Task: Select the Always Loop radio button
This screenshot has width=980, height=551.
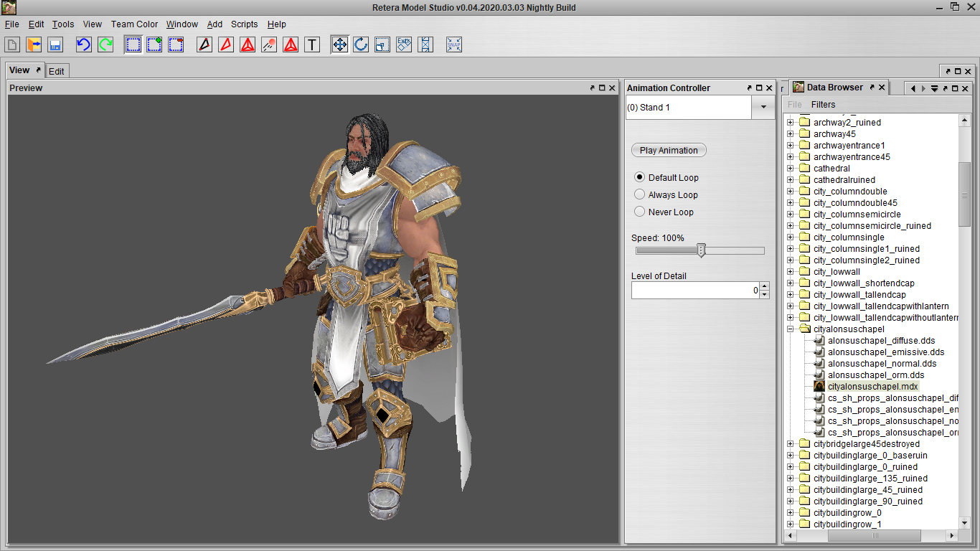Action: tap(639, 194)
